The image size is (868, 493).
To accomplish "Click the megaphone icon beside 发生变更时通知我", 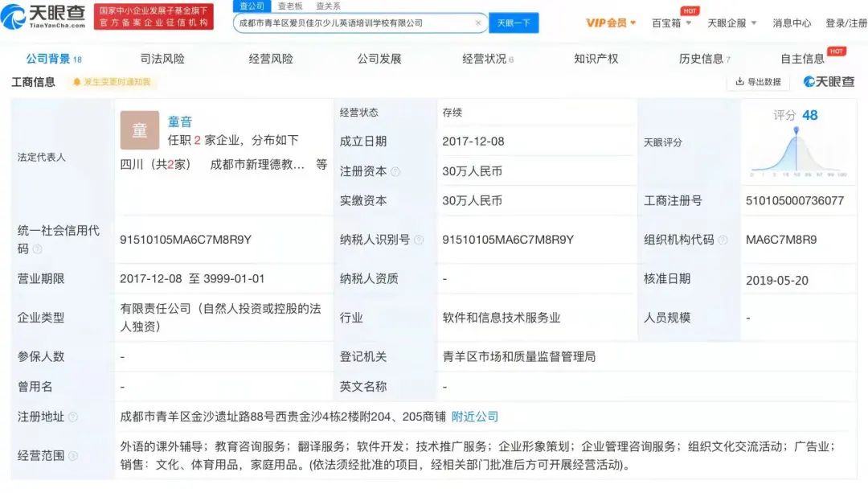I will pos(77,81).
